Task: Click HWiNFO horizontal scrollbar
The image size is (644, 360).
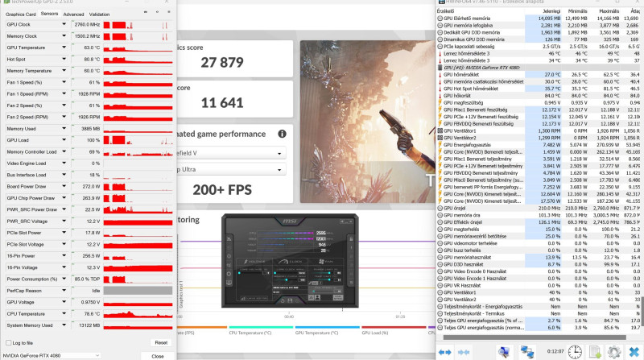Action: coord(534,337)
